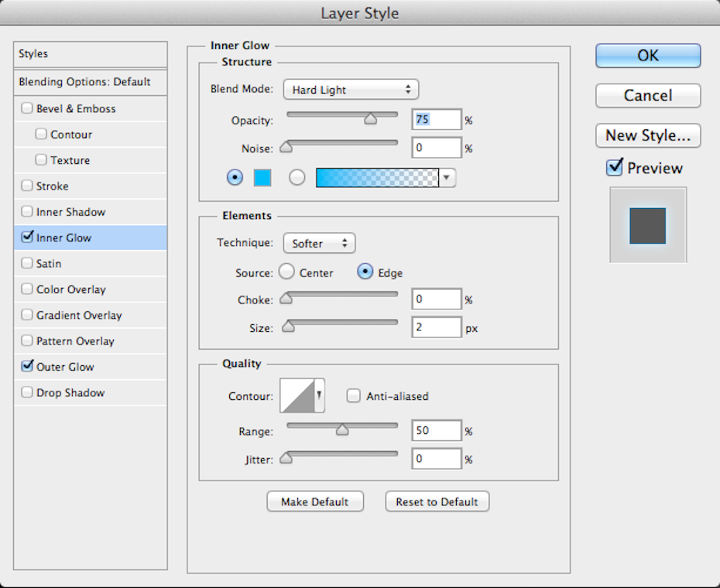
Task: Set Source to Center radio button
Action: (286, 272)
